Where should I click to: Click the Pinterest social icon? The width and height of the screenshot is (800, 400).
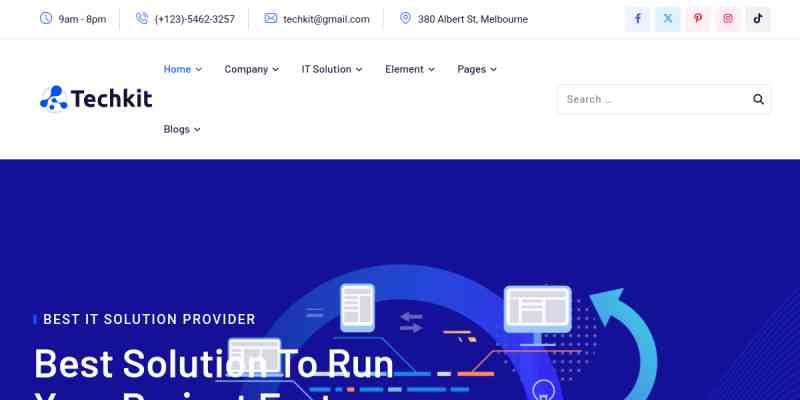click(x=698, y=19)
